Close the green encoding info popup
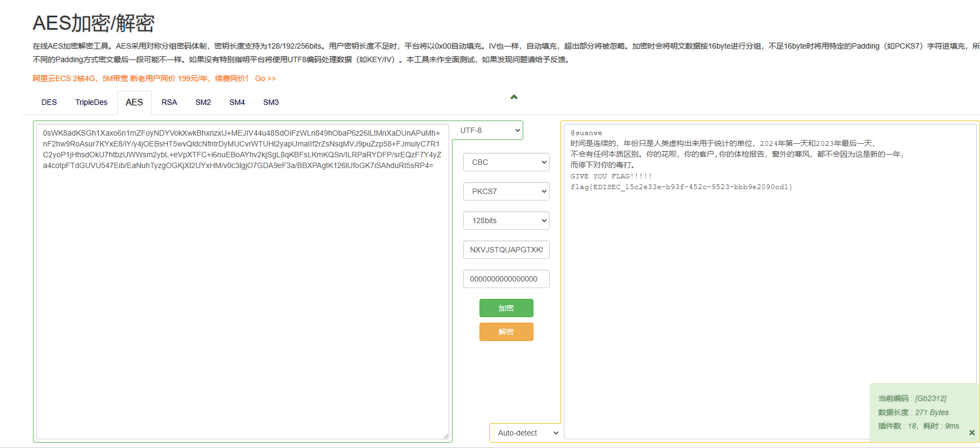 (x=971, y=433)
